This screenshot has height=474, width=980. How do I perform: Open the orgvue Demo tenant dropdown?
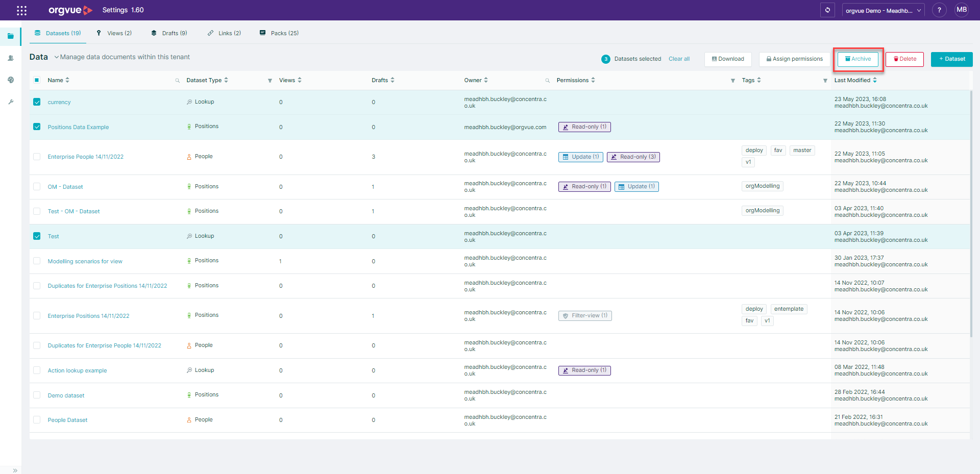pyautogui.click(x=883, y=10)
